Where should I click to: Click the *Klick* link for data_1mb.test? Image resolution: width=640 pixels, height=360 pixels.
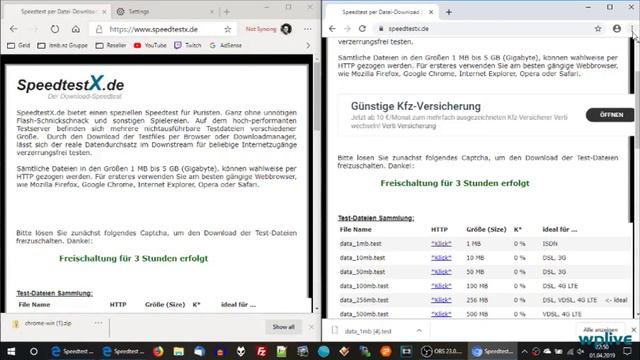tap(441, 244)
